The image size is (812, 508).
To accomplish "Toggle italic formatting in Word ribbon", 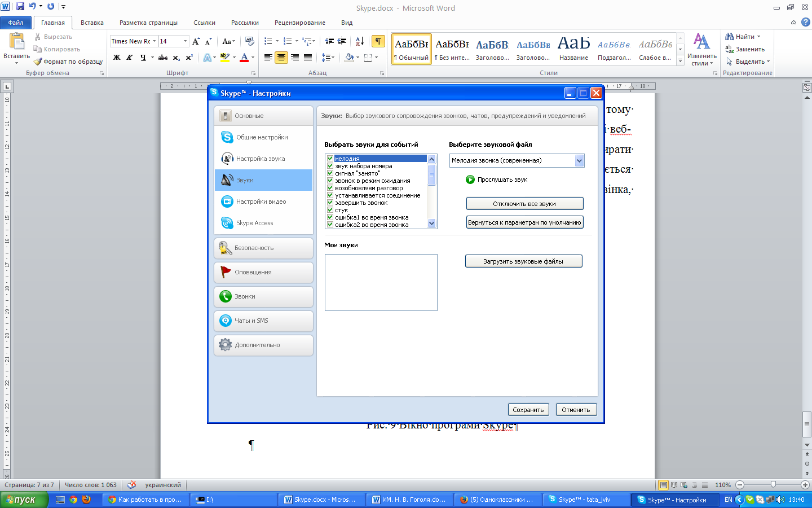I will [130, 58].
